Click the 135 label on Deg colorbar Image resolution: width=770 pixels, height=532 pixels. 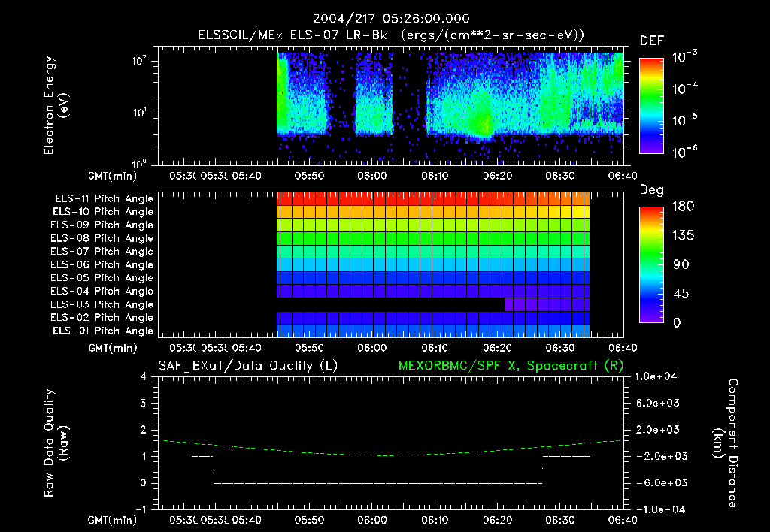click(x=683, y=236)
